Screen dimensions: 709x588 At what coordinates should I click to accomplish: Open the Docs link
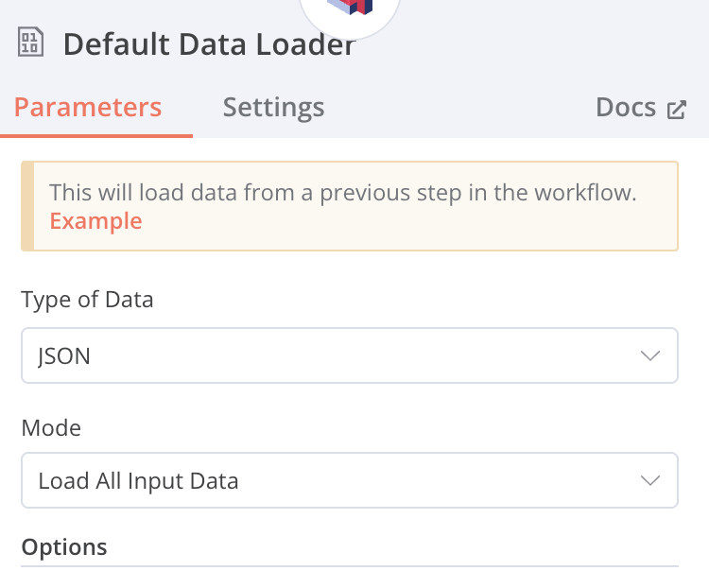point(626,107)
